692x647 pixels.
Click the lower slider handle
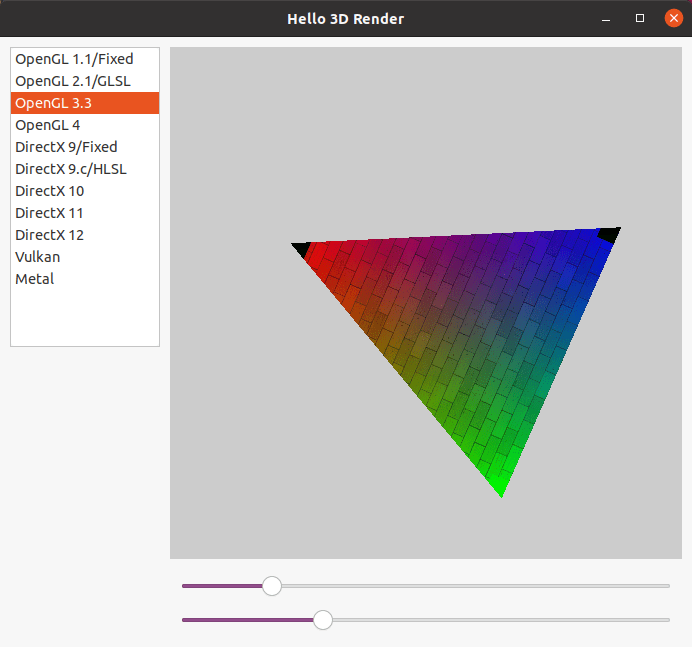[x=323, y=620]
